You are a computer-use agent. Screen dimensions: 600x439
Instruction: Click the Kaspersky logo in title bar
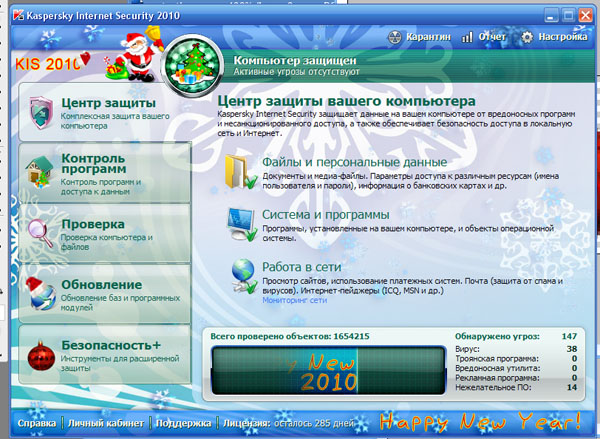click(18, 15)
